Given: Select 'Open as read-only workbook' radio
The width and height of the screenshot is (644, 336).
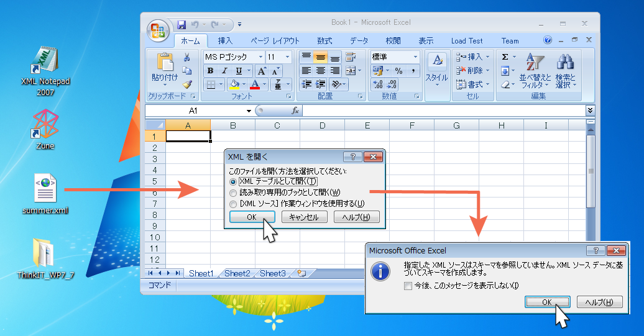Looking at the screenshot, I should 233,193.
